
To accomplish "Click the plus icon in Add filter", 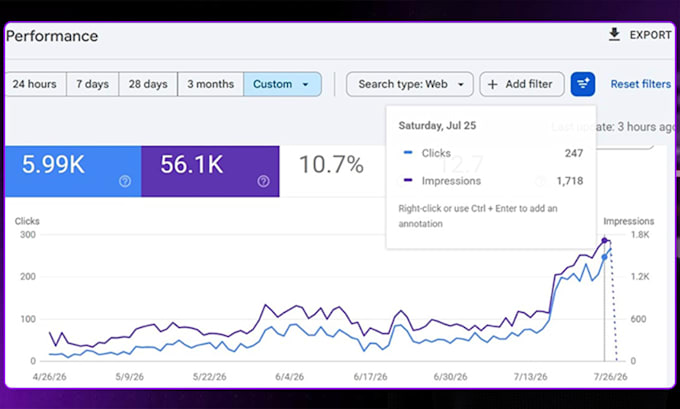I will [x=493, y=85].
